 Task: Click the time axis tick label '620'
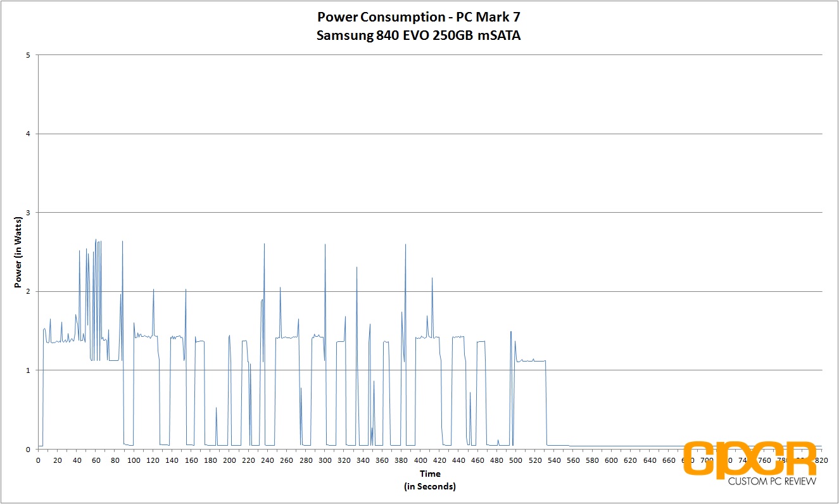tap(631, 460)
